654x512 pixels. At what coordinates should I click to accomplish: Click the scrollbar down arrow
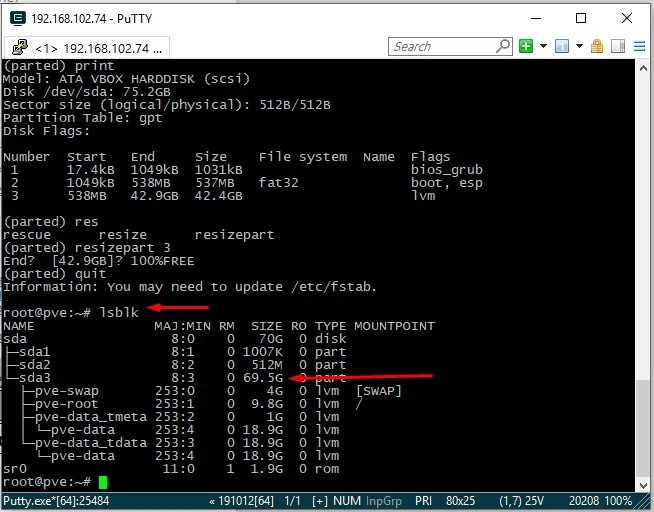[644, 485]
